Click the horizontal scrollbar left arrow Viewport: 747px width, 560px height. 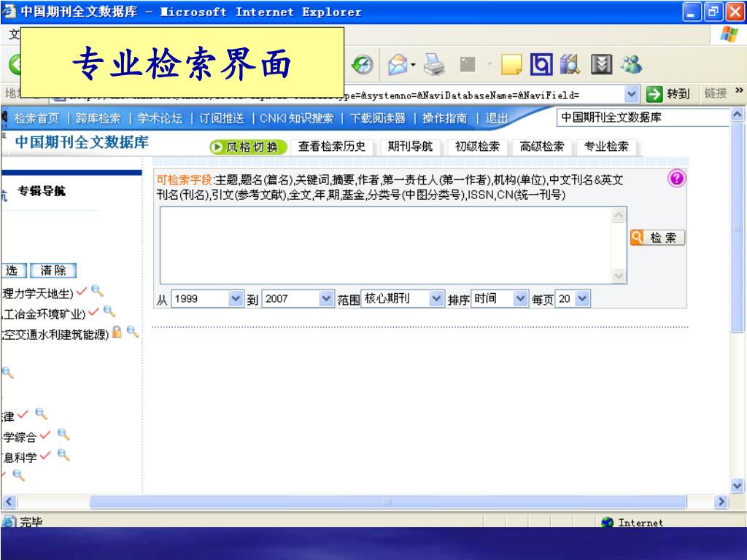click(9, 502)
